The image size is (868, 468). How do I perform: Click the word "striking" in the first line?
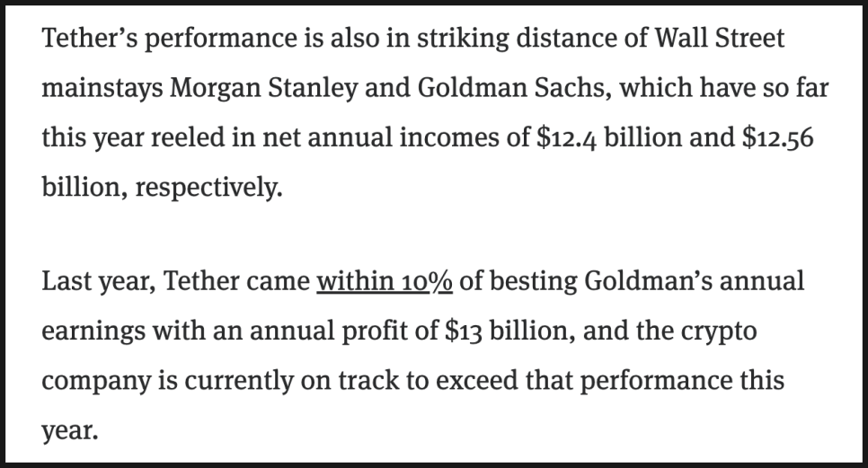point(460,40)
